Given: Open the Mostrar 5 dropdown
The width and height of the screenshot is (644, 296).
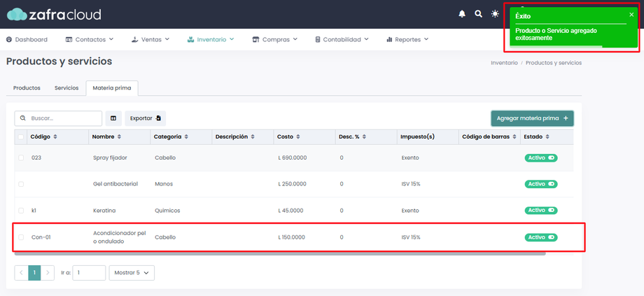Looking at the screenshot, I should pyautogui.click(x=132, y=273).
